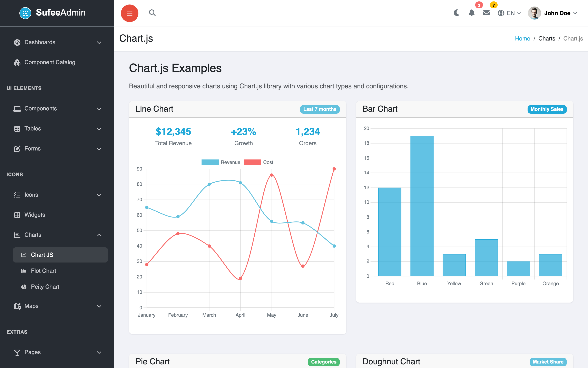Click the SufeeAdmin brand name

61,12
